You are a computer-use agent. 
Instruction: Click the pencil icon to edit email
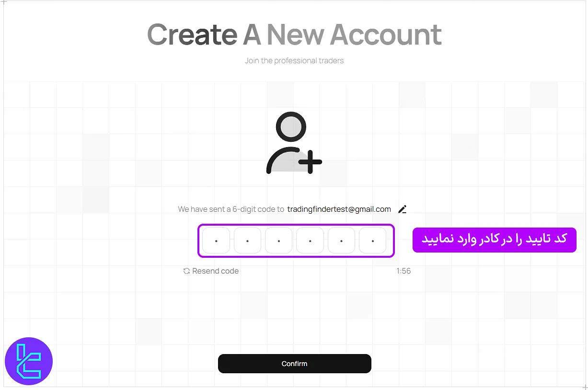coord(403,209)
